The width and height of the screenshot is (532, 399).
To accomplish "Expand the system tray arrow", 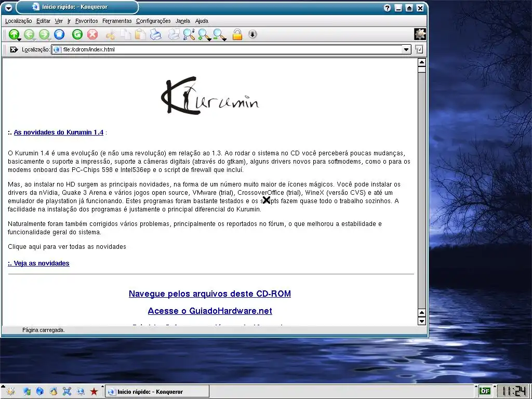I will pyautogui.click(x=476, y=387).
